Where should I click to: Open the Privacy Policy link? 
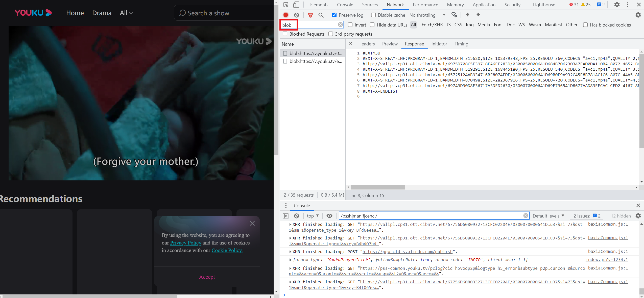186,243
